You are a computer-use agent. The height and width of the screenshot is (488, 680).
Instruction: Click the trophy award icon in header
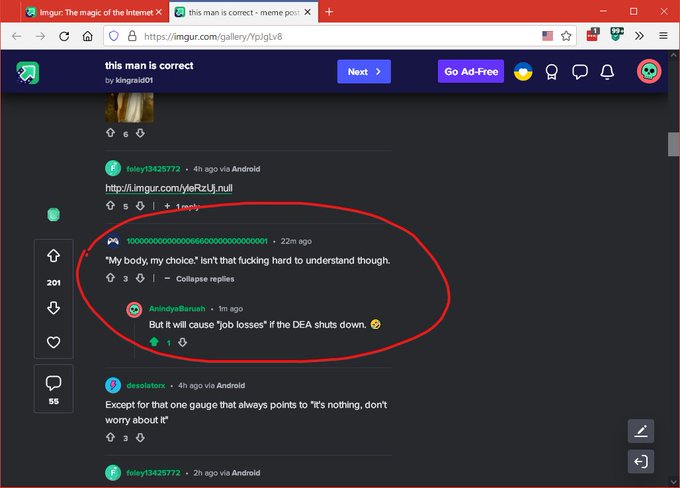tap(552, 72)
